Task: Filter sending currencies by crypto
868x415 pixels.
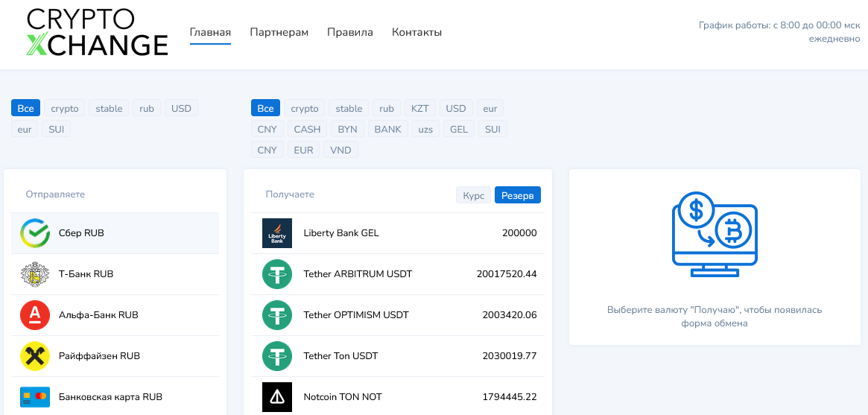Action: pyautogui.click(x=65, y=109)
